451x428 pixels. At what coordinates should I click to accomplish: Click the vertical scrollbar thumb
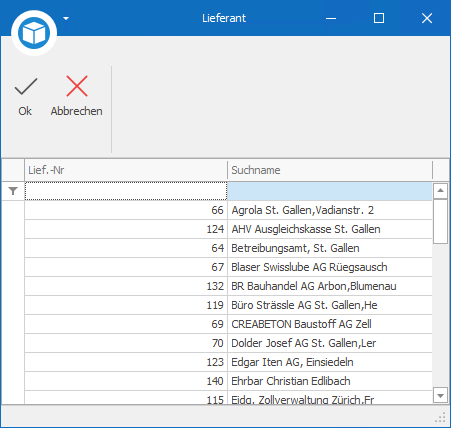[440, 221]
